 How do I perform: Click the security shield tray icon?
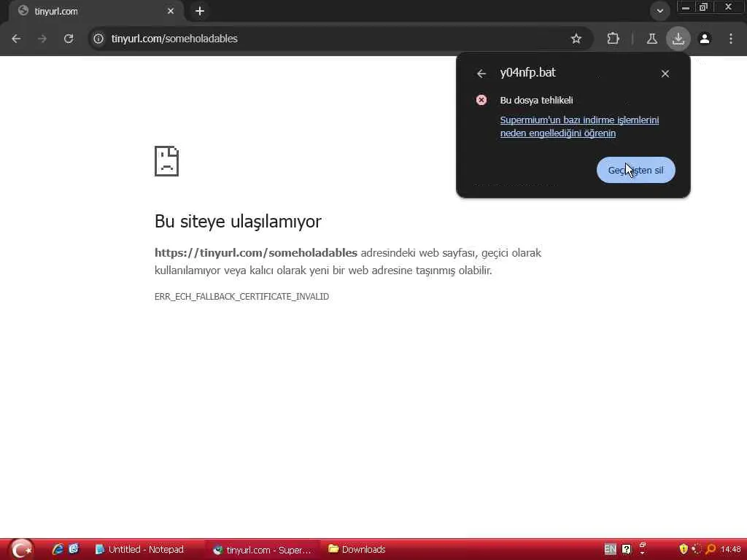[x=684, y=549]
